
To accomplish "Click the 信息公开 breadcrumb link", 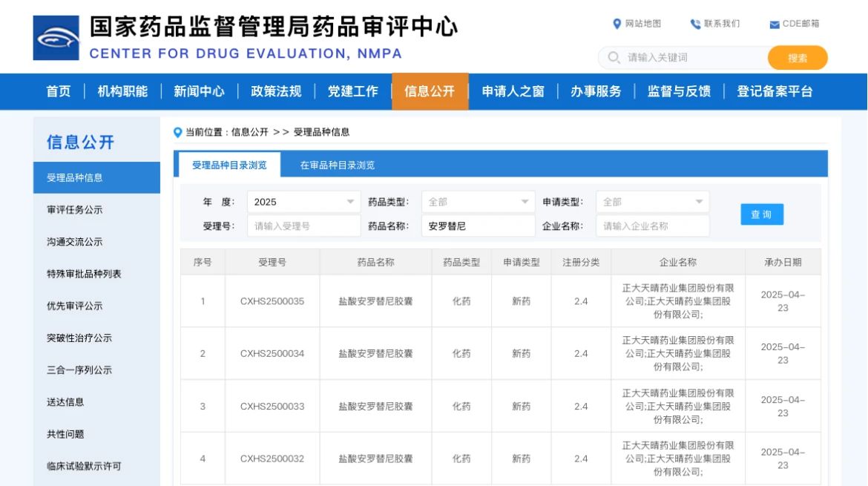I will click(x=250, y=132).
